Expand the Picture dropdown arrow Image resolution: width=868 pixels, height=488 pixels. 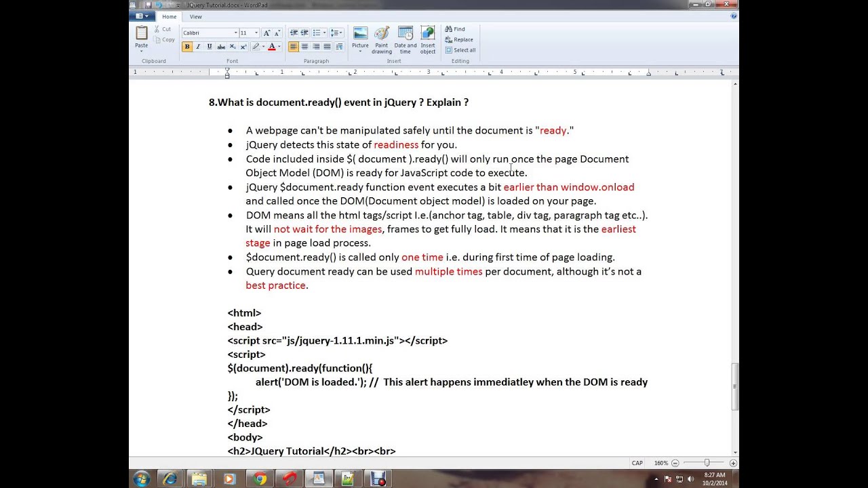360,51
